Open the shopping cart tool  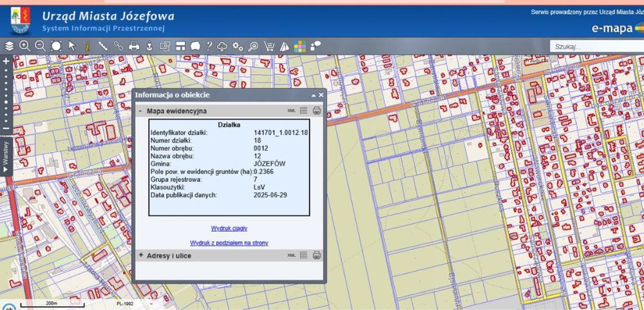(269, 46)
